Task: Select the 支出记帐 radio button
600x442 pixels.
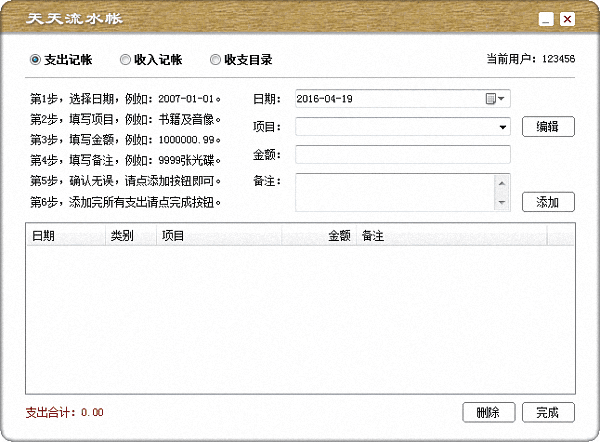Action: click(36, 60)
